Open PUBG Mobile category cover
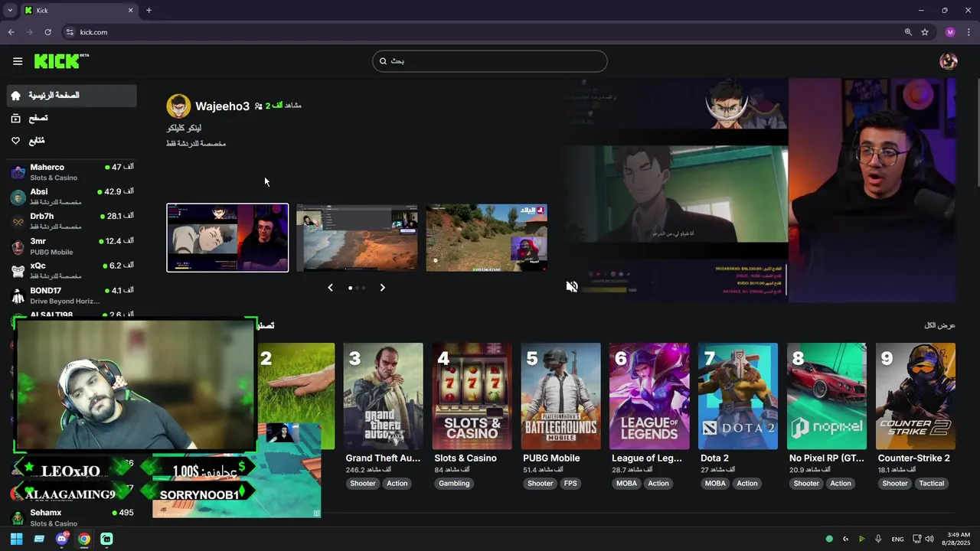 (560, 396)
